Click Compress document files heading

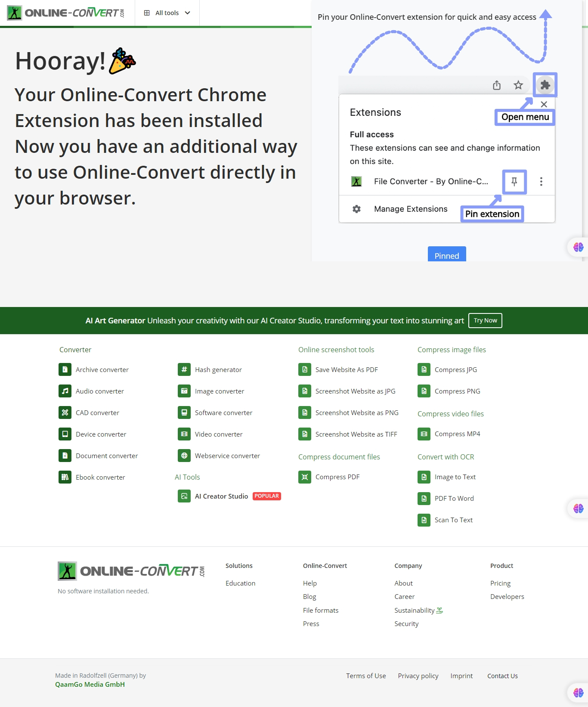coord(339,457)
